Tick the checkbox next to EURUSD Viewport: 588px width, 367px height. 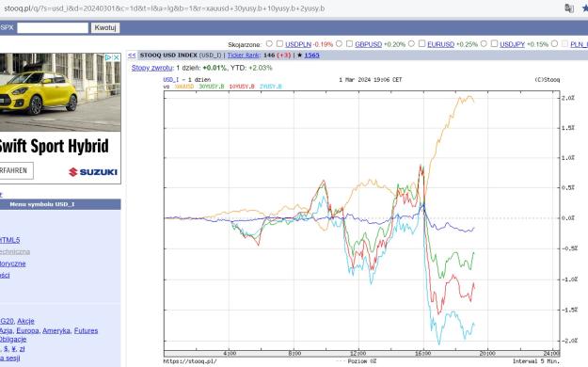[x=421, y=44]
